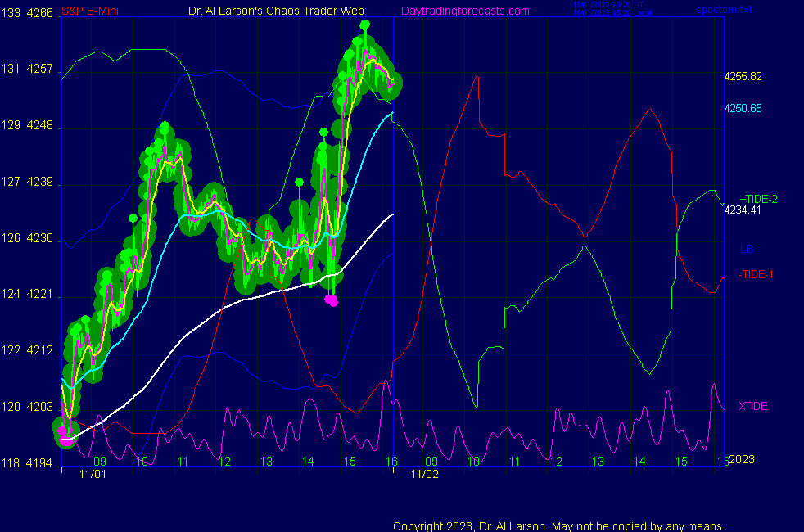Image resolution: width=804 pixels, height=532 pixels.
Task: Click Dr. Al Larson's Chaos Trader Web title
Action: tap(265, 11)
